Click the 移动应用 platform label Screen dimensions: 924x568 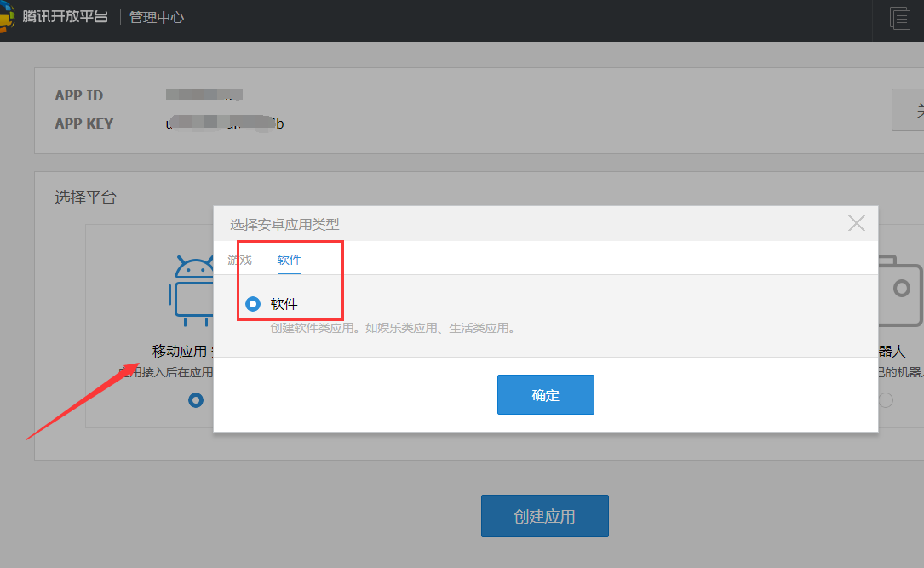(179, 351)
